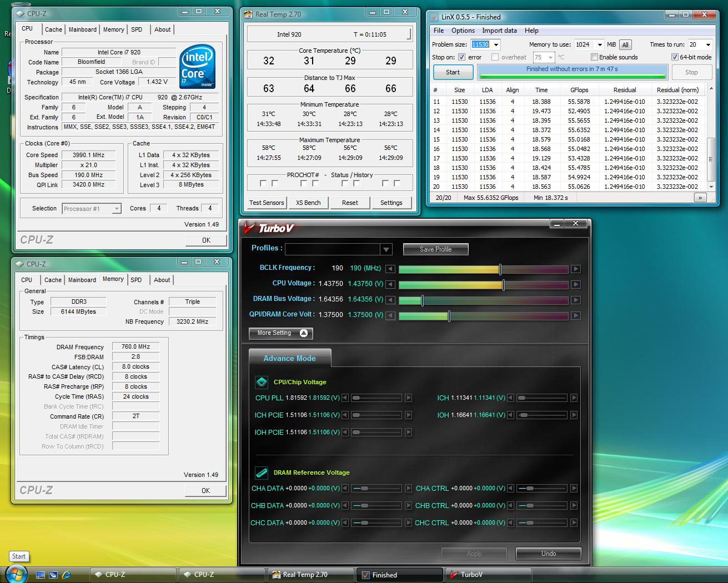Viewport: 728px width, 583px height.
Task: Increase CHC CTRL voltage with right arrow
Action: [x=574, y=522]
